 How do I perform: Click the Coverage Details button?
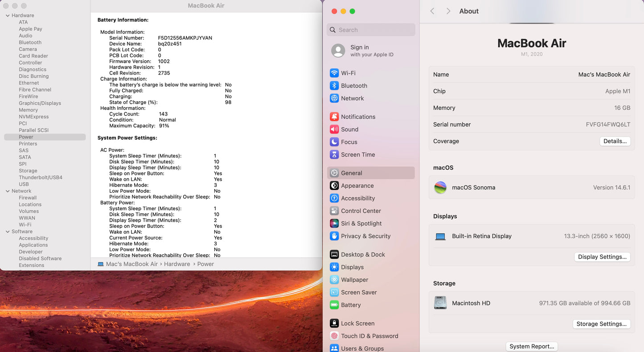(615, 141)
